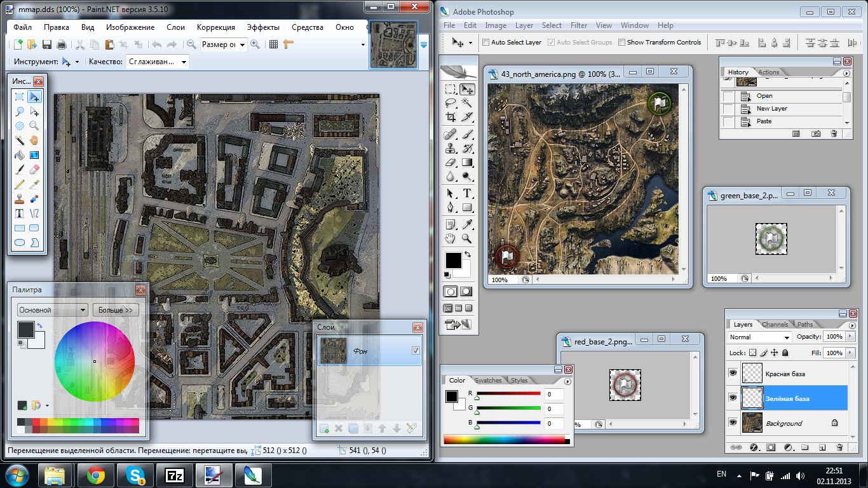Image resolution: width=868 pixels, height=488 pixels.
Task: Check Show Transform Controls option
Action: tap(622, 43)
